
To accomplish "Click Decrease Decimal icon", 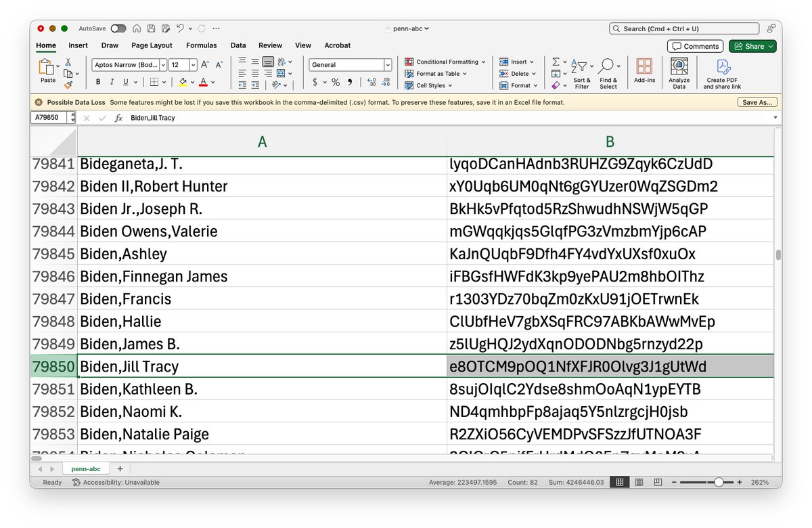I will [386, 83].
